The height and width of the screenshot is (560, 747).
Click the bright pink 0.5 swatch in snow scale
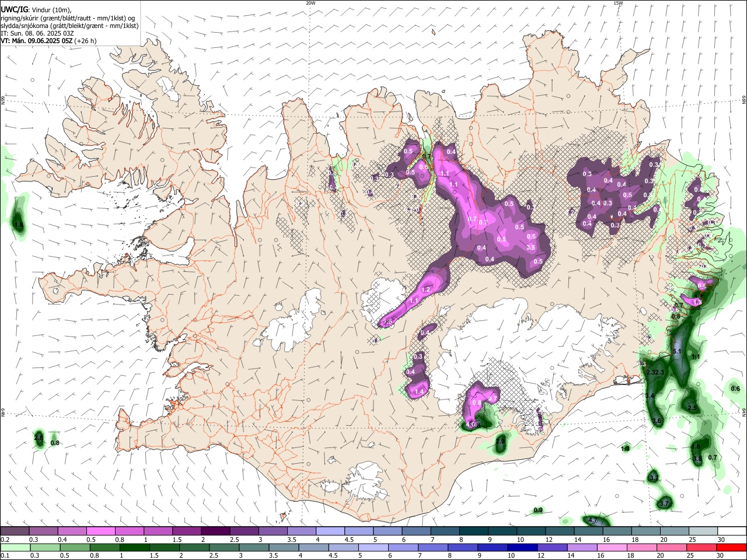click(x=100, y=531)
